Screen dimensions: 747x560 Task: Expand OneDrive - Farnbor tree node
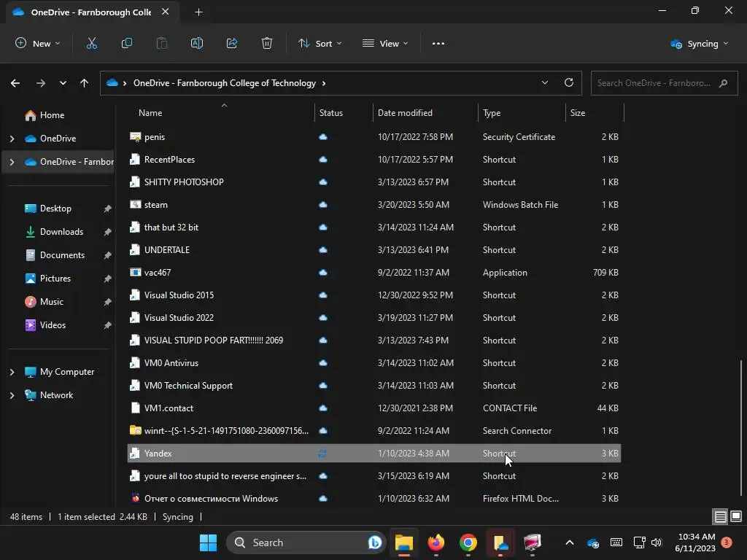point(12,162)
